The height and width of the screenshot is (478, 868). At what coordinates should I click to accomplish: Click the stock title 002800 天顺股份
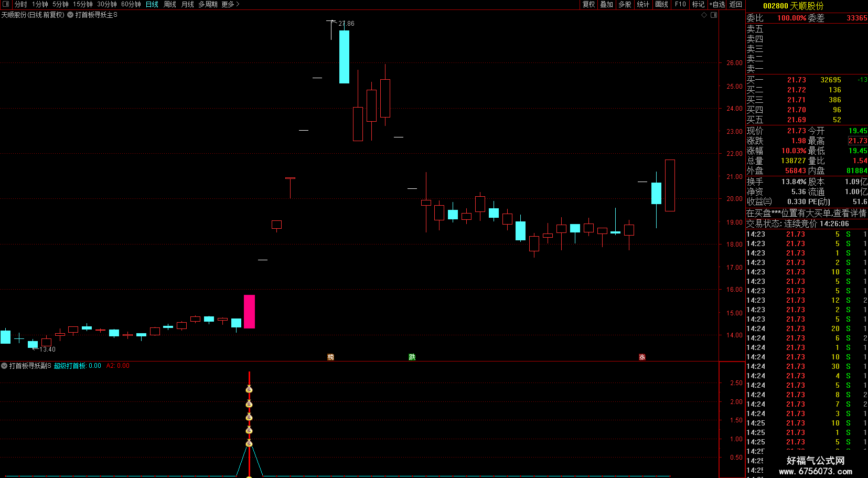[x=793, y=6]
